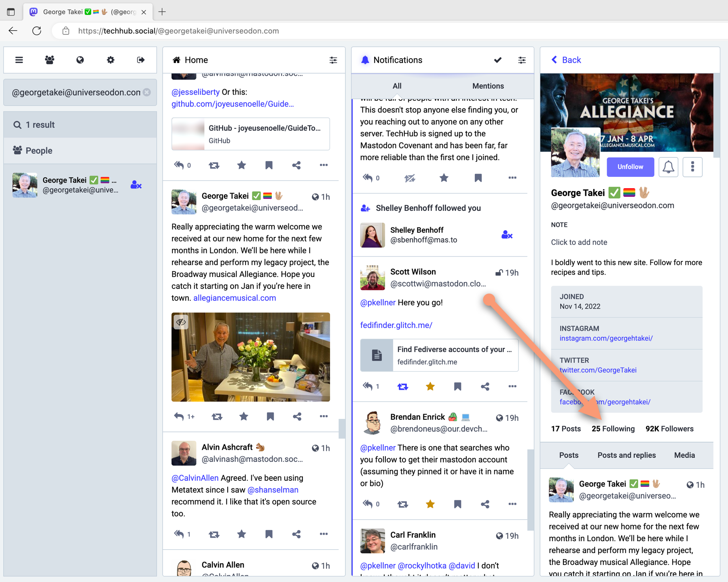Image resolution: width=728 pixels, height=582 pixels.
Task: Open the allegiancemusical.com link in Home post
Action: 235,298
